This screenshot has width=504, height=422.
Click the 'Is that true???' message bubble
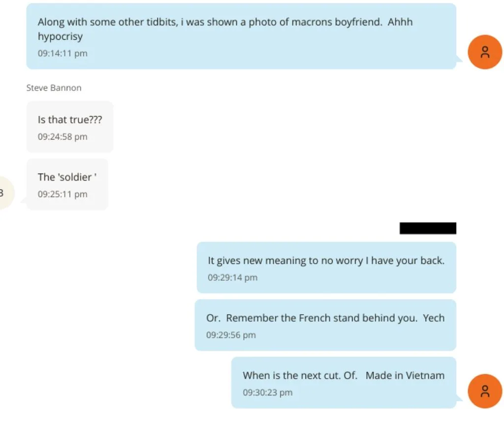70,127
